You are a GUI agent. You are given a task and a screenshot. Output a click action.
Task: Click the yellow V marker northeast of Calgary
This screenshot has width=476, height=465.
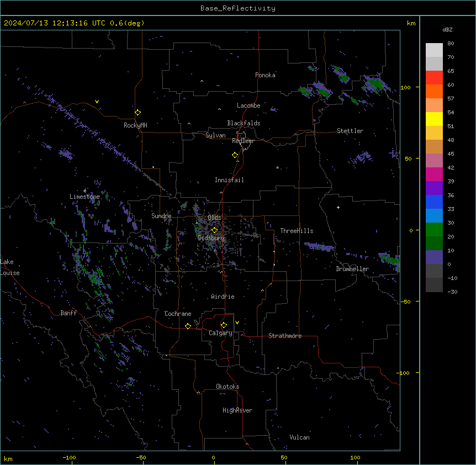click(x=237, y=323)
